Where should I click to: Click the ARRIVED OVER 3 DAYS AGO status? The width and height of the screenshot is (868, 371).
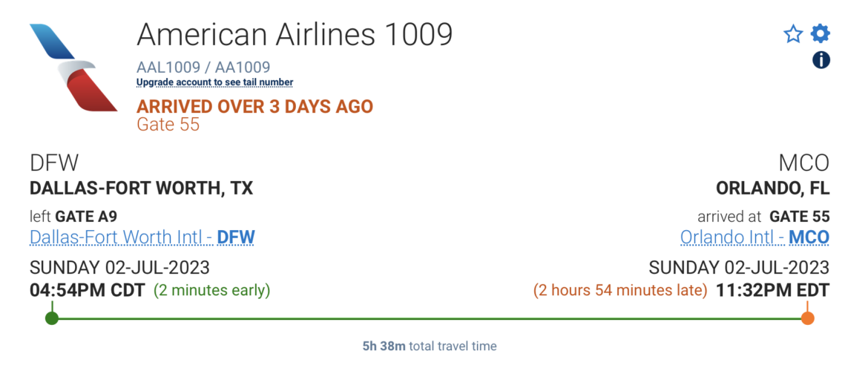(254, 106)
